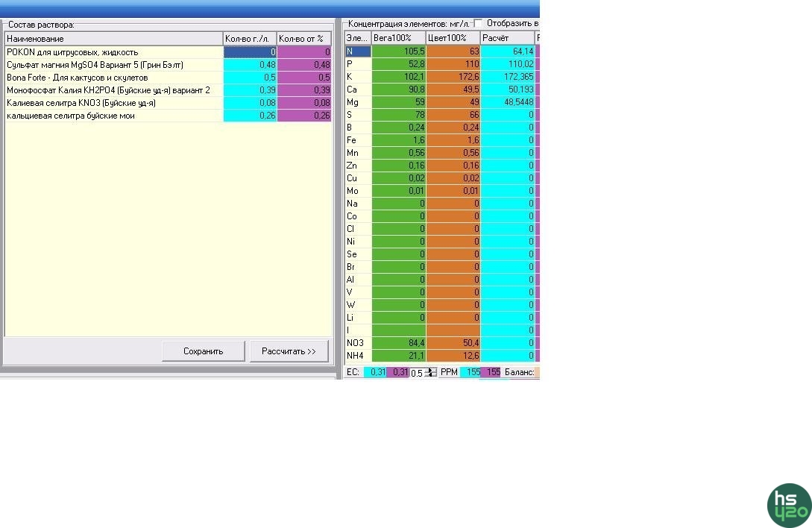
Task: Click the Расчёт column header
Action: point(507,38)
